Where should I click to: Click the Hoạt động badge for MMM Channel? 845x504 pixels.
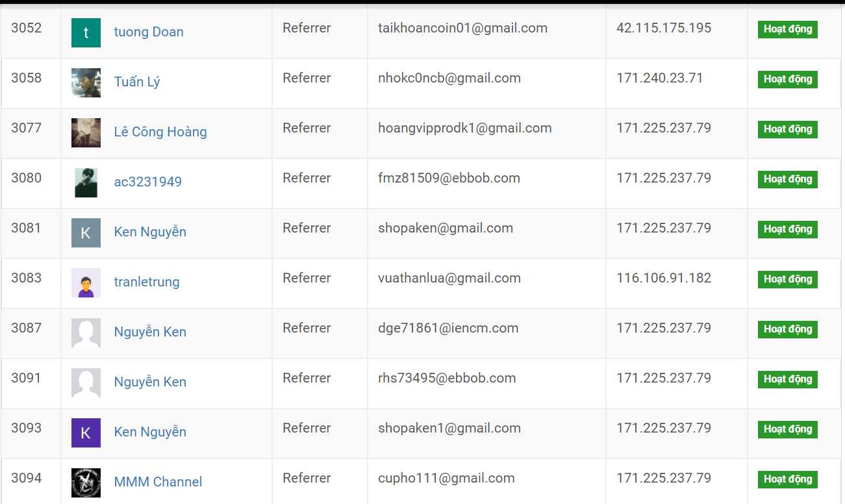pos(787,479)
